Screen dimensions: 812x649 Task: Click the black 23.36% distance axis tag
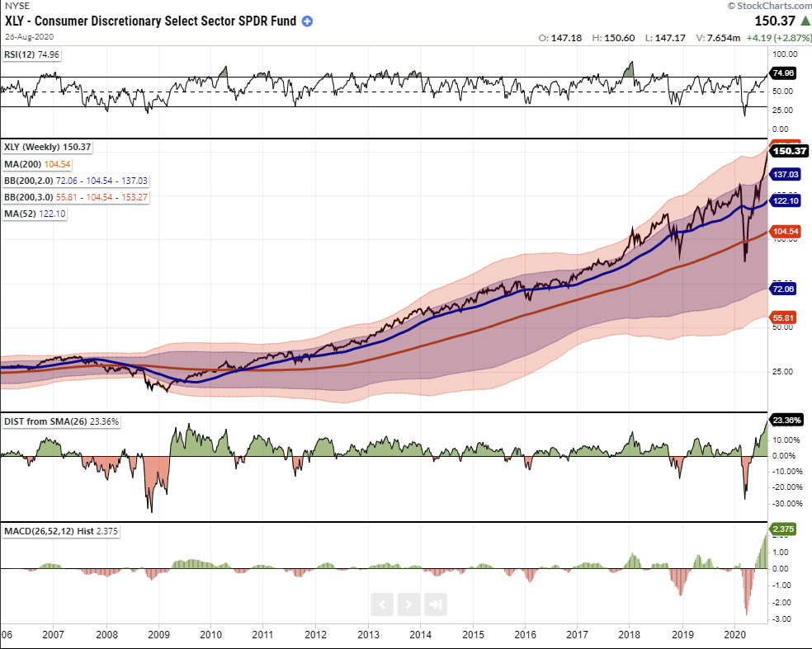tap(787, 420)
